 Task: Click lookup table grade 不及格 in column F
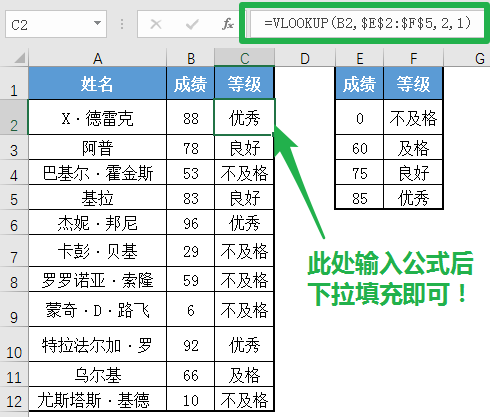coord(413,117)
